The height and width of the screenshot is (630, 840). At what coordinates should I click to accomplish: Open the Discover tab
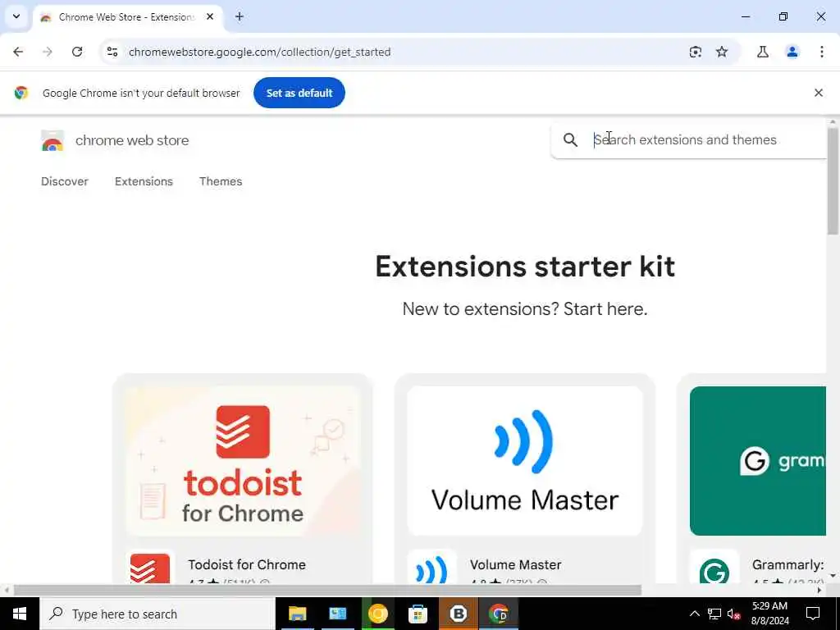tap(65, 181)
